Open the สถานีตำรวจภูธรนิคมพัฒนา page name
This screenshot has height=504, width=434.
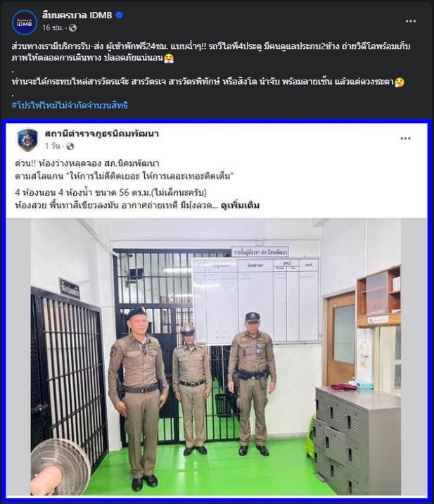click(102, 134)
